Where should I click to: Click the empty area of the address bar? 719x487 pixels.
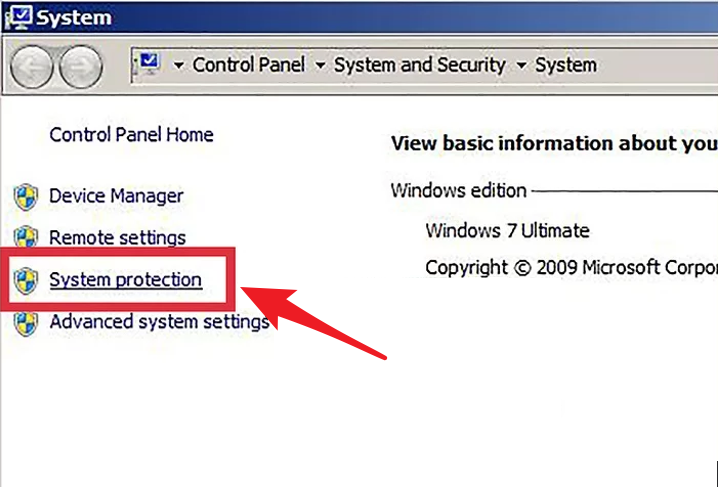656,65
